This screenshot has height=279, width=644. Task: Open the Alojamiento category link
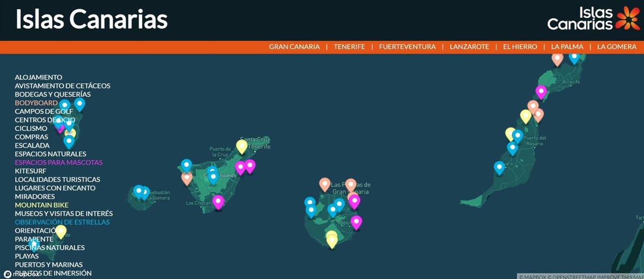click(x=38, y=77)
